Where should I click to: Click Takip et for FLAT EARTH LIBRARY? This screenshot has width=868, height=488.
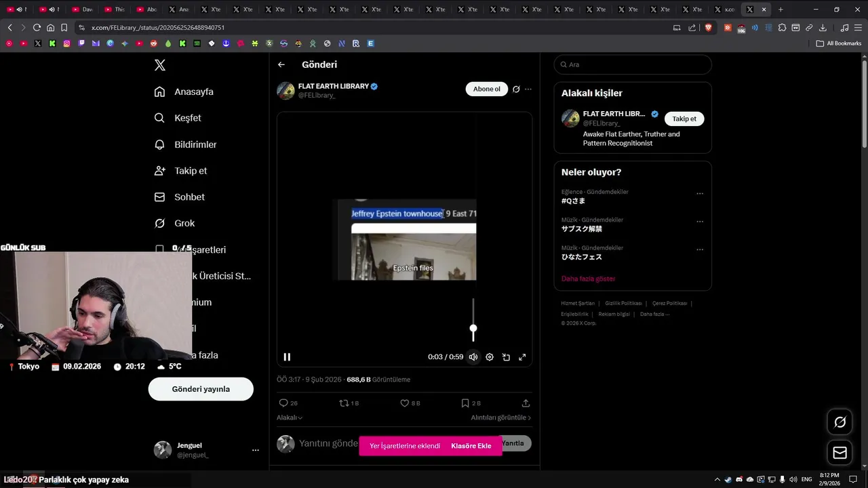click(x=684, y=119)
